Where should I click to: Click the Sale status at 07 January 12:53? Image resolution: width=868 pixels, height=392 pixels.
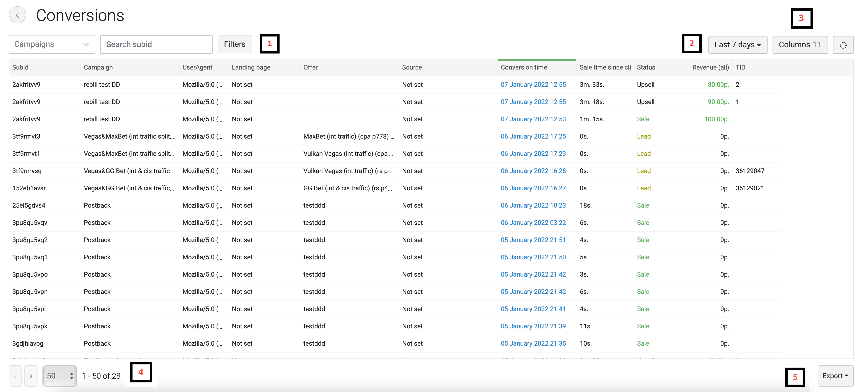click(643, 119)
